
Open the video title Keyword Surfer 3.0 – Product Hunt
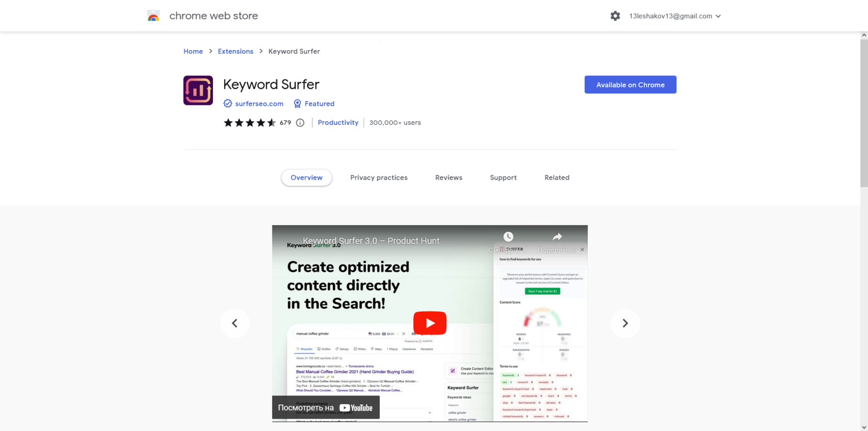(371, 241)
